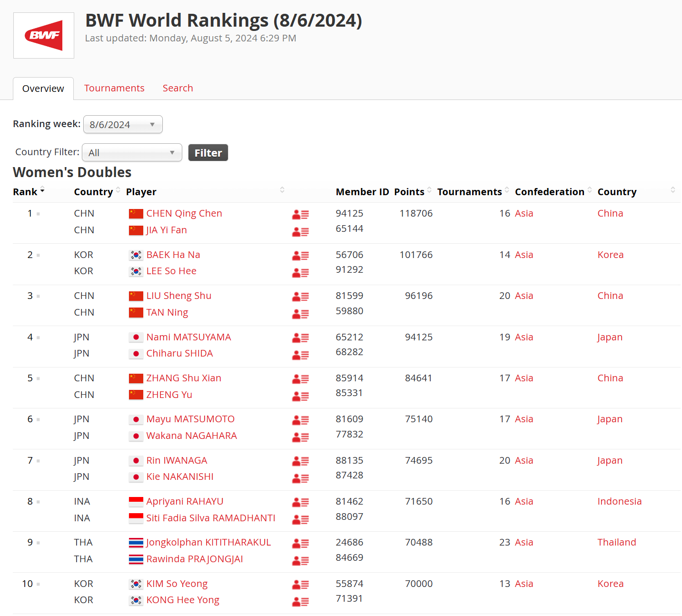Viewport: 682px width, 616px height.
Task: Open profile card icon for ZHENG Yu
Action: pyautogui.click(x=300, y=396)
